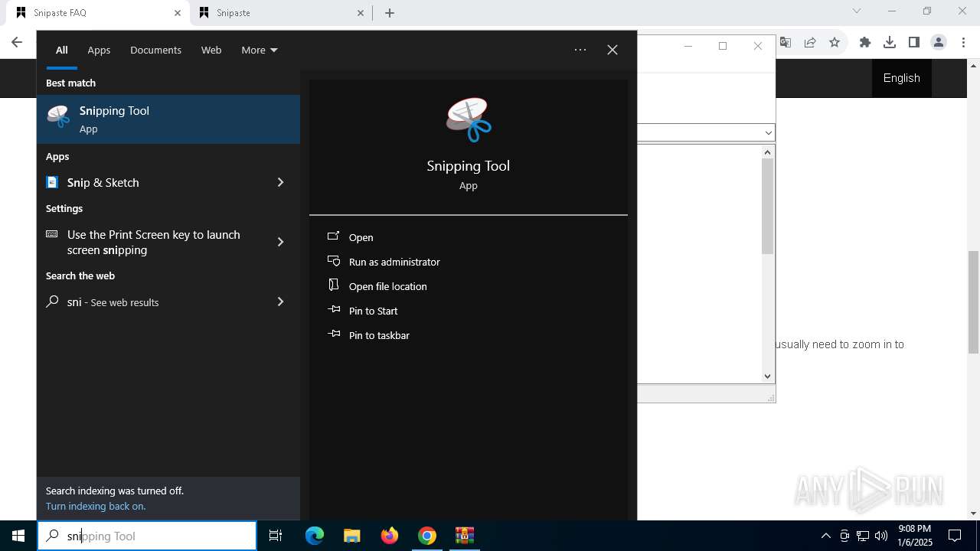This screenshot has width=980, height=551.
Task: Open the volume tray icon
Action: [x=881, y=536]
